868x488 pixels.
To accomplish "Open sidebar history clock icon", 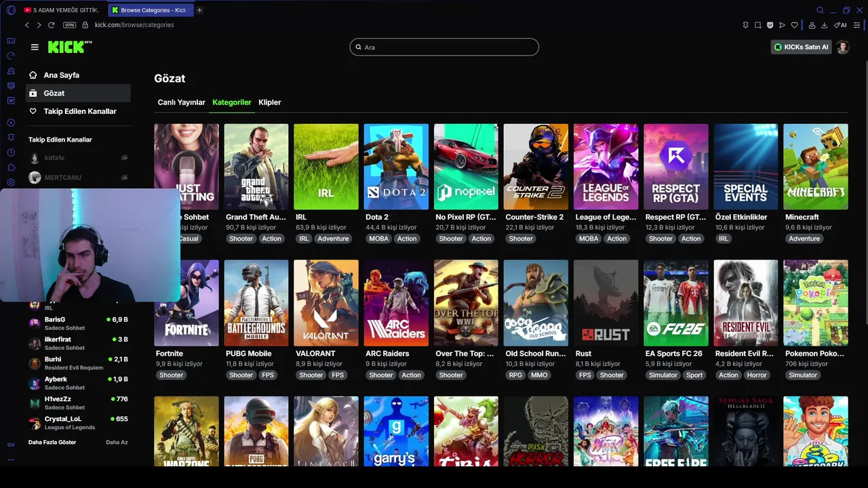I will (x=11, y=152).
